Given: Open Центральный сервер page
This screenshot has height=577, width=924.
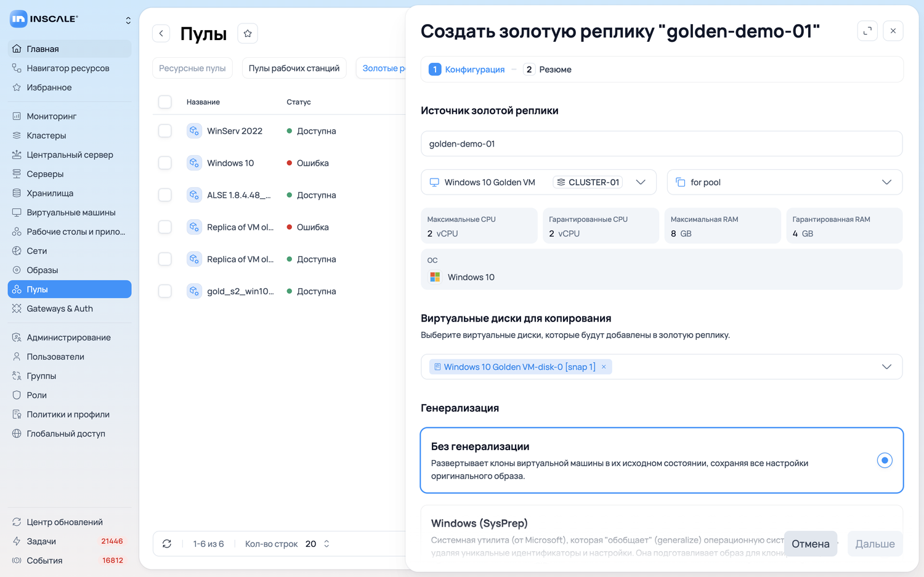Looking at the screenshot, I should (x=69, y=155).
